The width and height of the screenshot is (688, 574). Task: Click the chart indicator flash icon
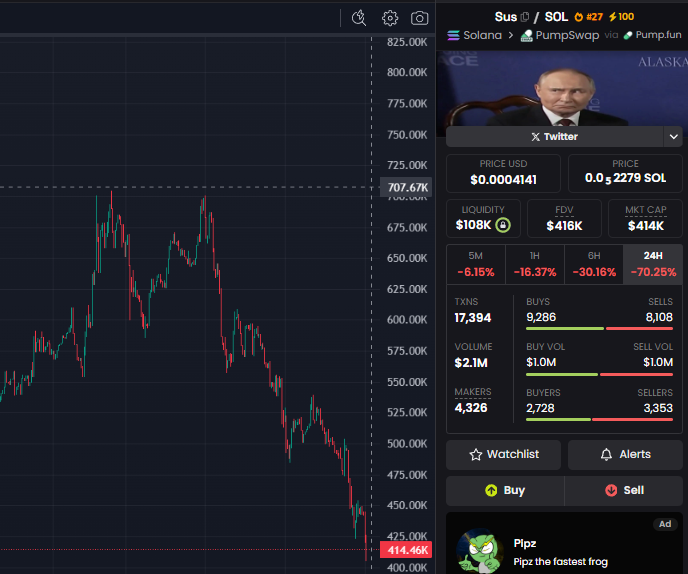[x=359, y=18]
